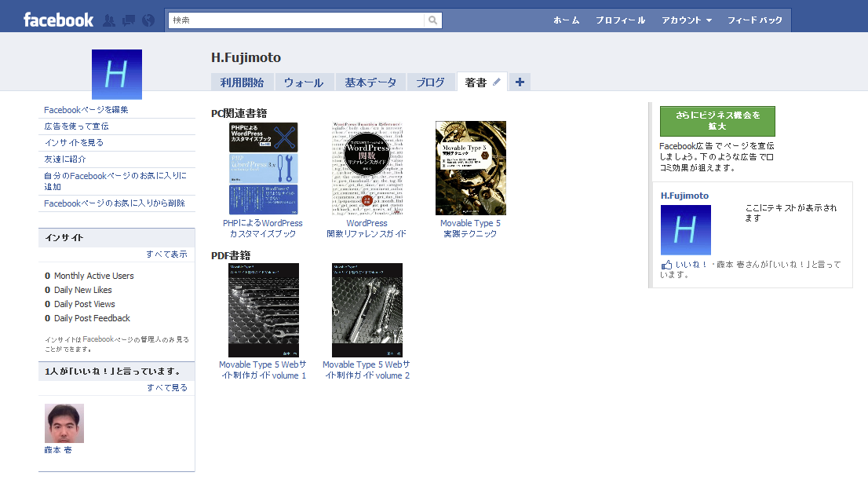Click WordPress 関数リファレンスガイド book cover
The width and height of the screenshot is (868, 487).
point(367,168)
